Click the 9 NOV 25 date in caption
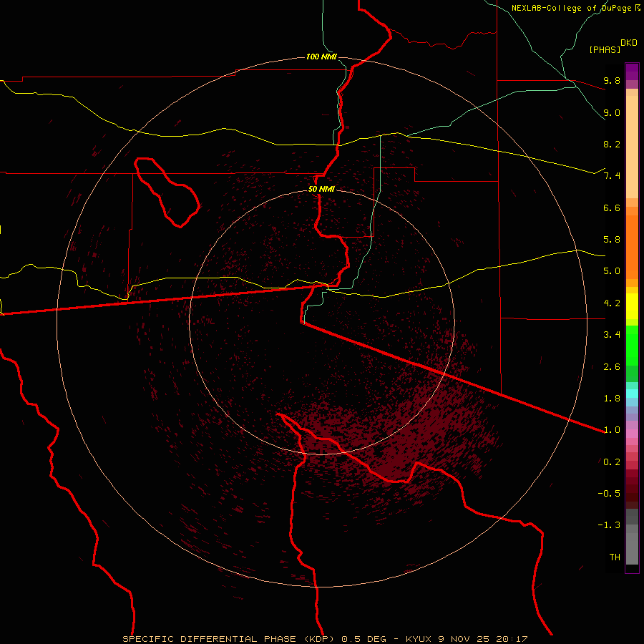The image size is (644, 644). 464,639
